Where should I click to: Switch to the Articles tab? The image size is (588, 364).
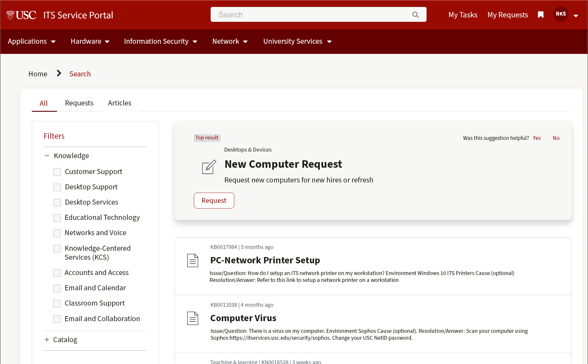point(119,103)
